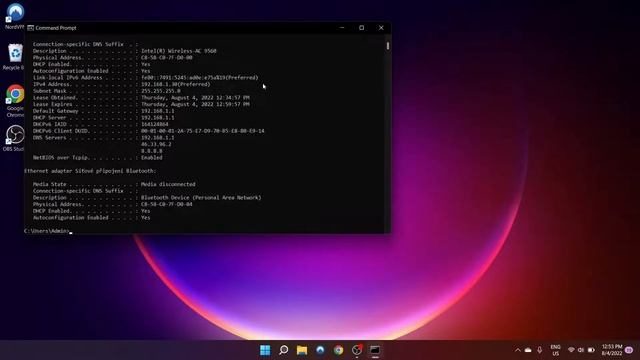Viewport: 640px width, 360px height.
Task: Show hidden system tray icons
Action: tap(518, 350)
